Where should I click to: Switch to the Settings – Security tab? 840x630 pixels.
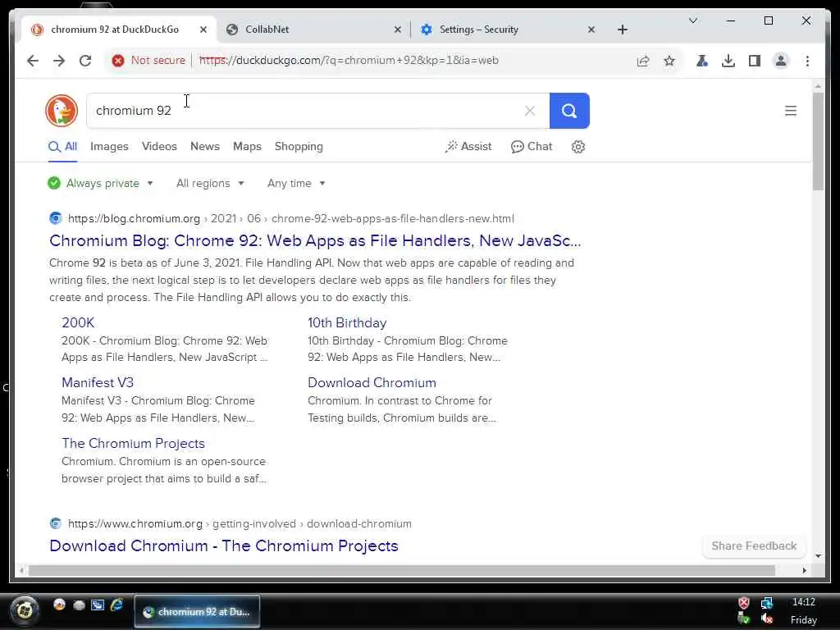(x=506, y=30)
